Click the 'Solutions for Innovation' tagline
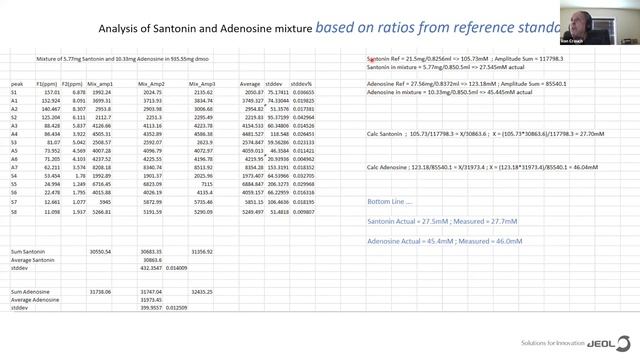The height and width of the screenshot is (360, 640). pos(553,343)
